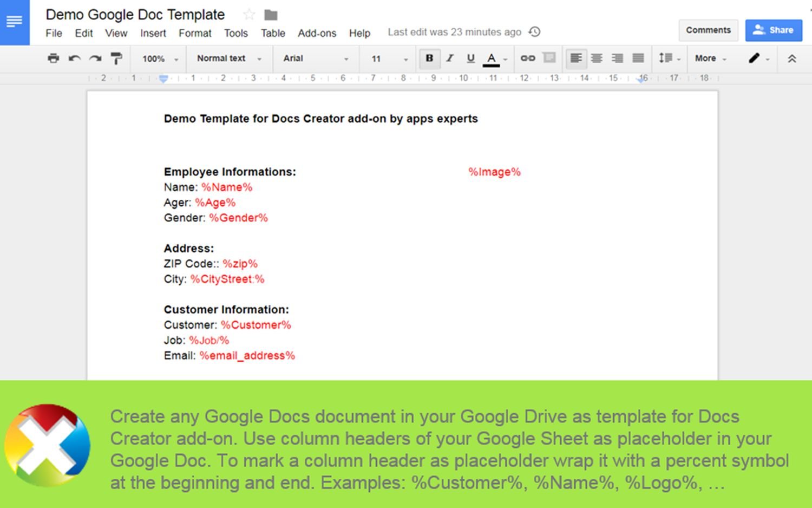
Task: Toggle underline formatting button
Action: click(x=470, y=58)
